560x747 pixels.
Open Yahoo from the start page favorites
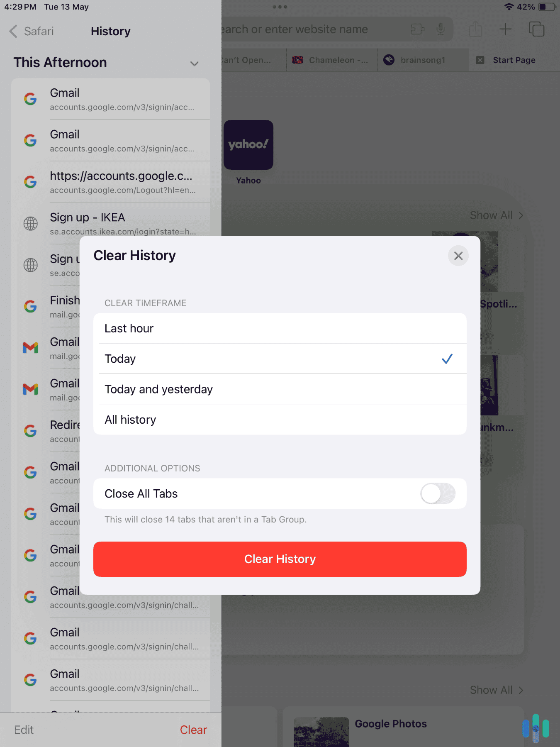tap(248, 145)
